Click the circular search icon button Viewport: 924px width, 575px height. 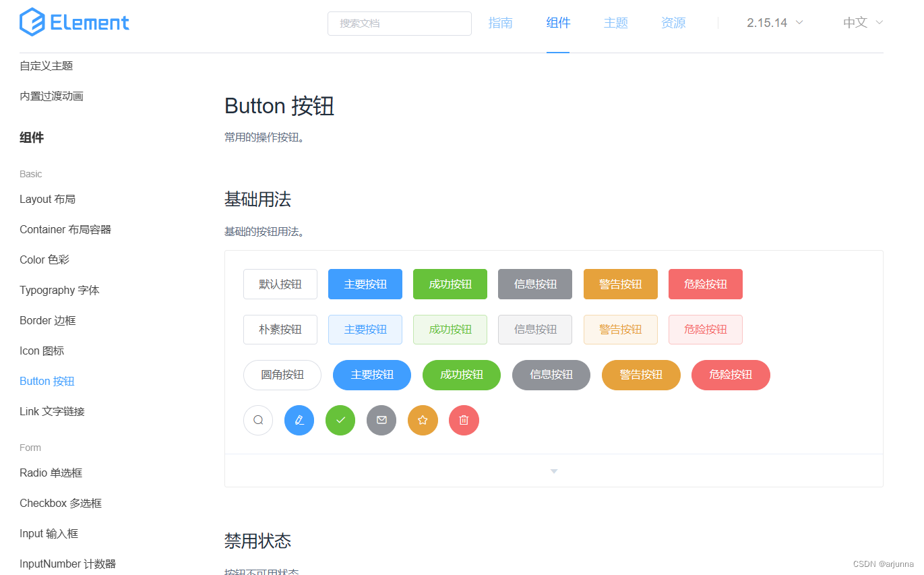point(258,420)
